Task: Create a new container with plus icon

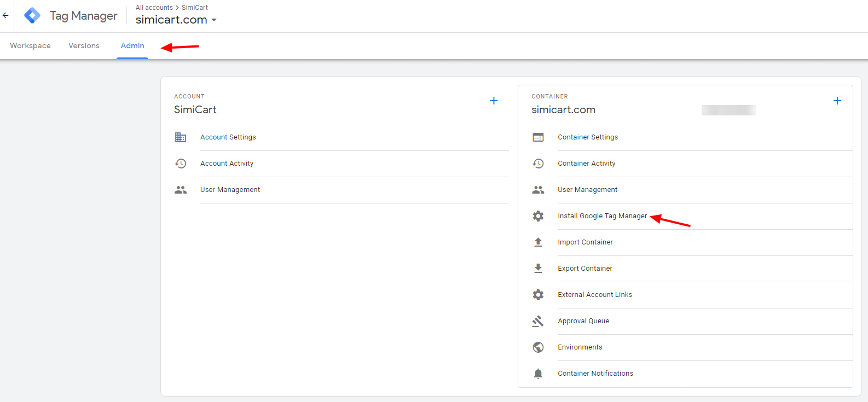Action: tap(837, 101)
